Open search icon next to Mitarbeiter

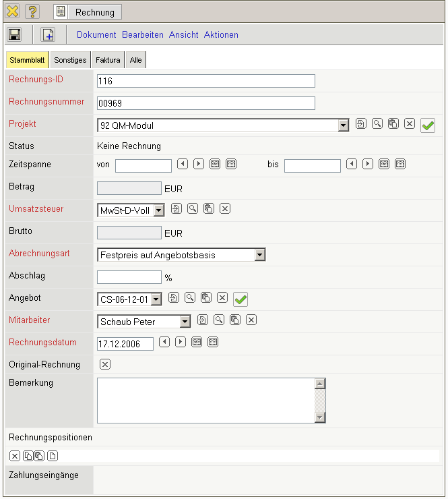[x=219, y=320]
